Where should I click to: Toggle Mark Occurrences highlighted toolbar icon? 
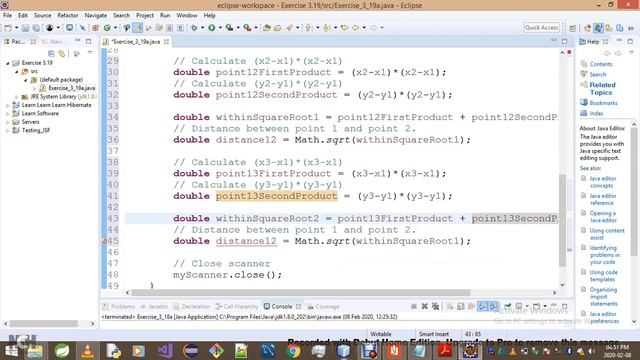coord(138,28)
